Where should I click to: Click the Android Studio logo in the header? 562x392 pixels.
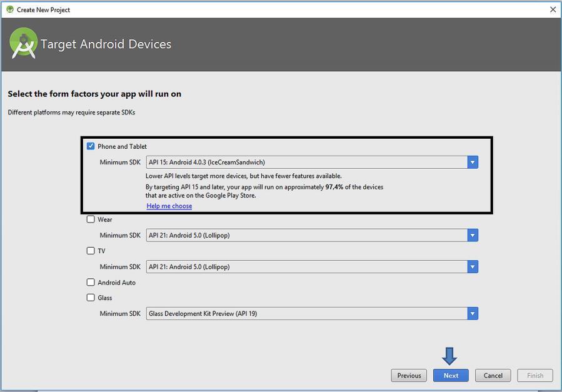(x=23, y=43)
